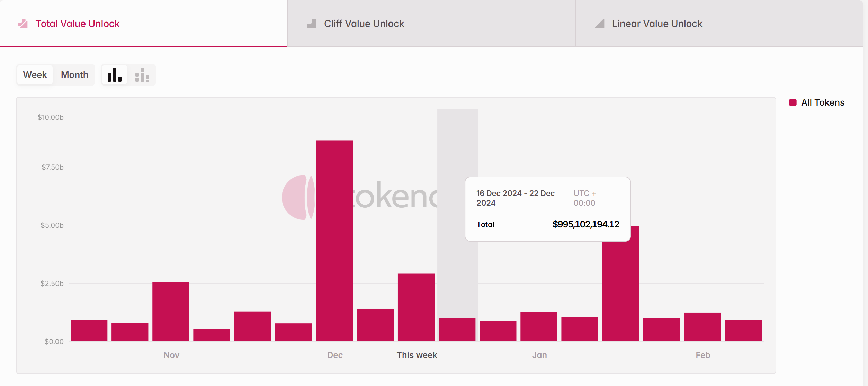Click the UTC + 00:00 tooltip text
The width and height of the screenshot is (868, 386).
pos(585,198)
